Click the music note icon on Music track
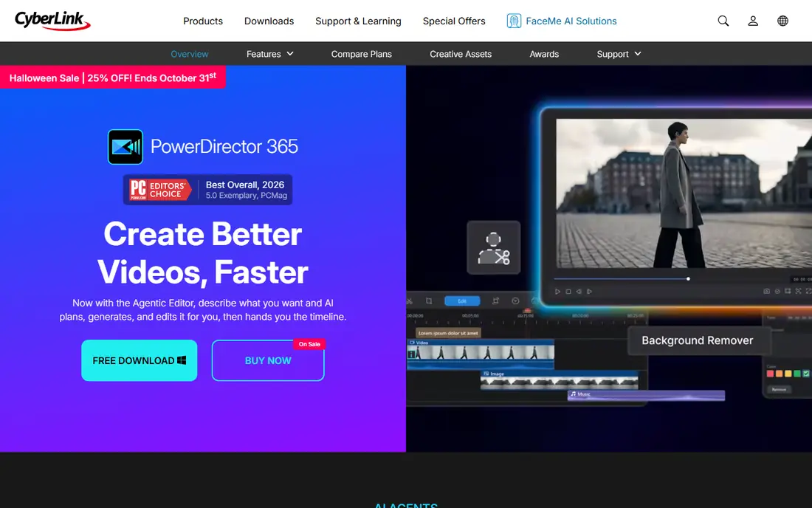This screenshot has width=812, height=508. [x=573, y=394]
